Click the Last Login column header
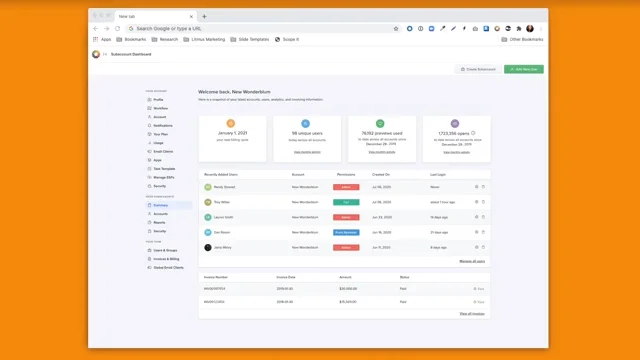Image resolution: width=640 pixels, height=360 pixels. (438, 175)
